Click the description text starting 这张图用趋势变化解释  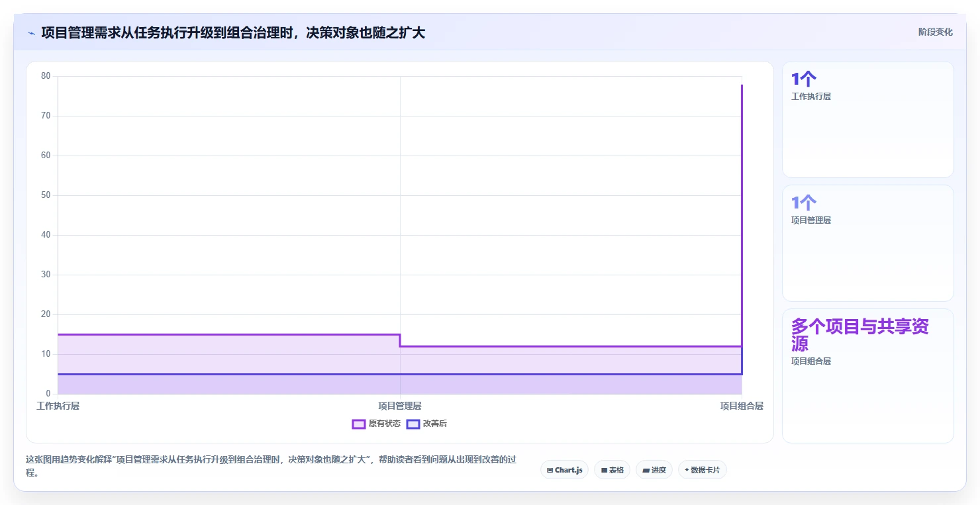pos(271,466)
